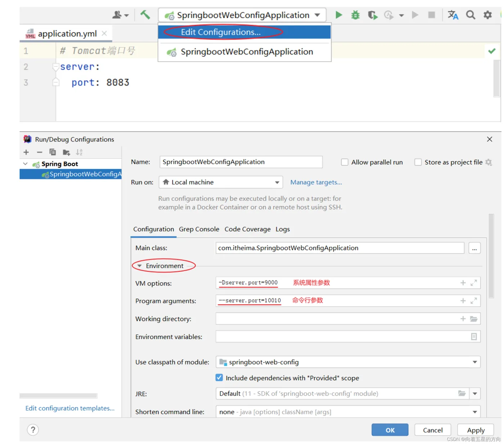This screenshot has height=444, width=504.
Task: Open IDE settings gear icon
Action: (487, 15)
